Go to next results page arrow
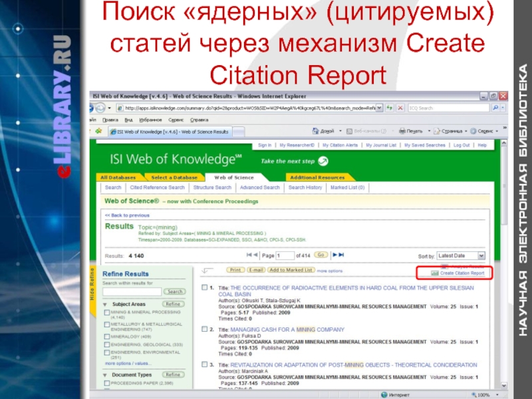The image size is (532, 399). pos(333,255)
